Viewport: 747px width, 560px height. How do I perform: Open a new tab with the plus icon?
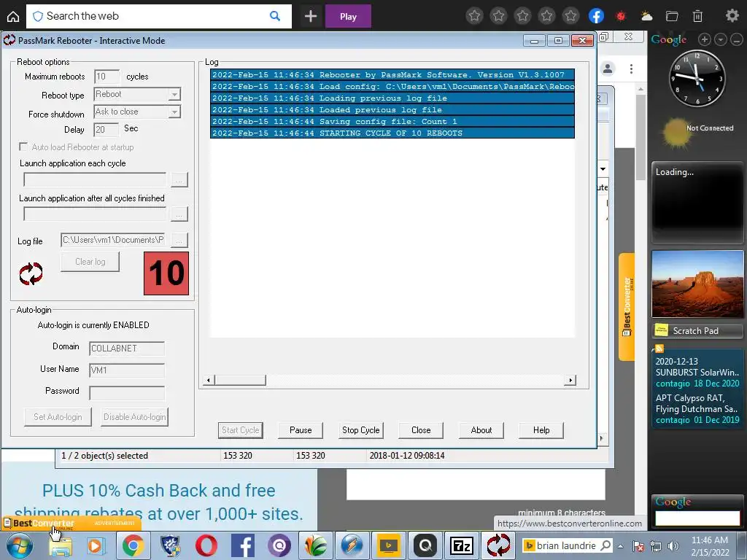coord(311,17)
